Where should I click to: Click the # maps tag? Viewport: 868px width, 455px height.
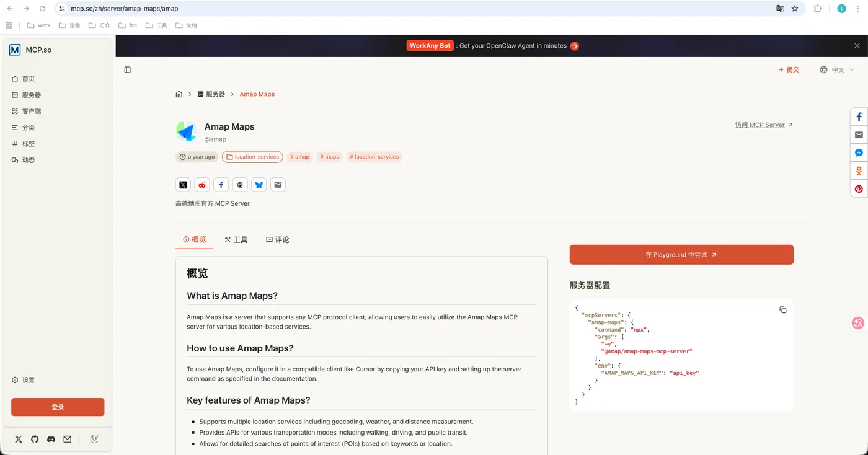pos(330,157)
